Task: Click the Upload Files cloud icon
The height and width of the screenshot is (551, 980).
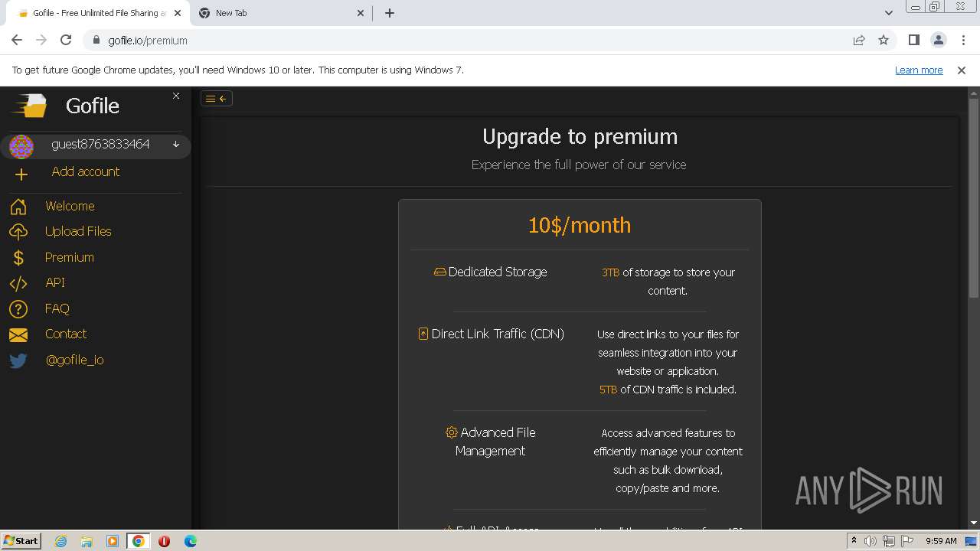Action: [x=18, y=232]
